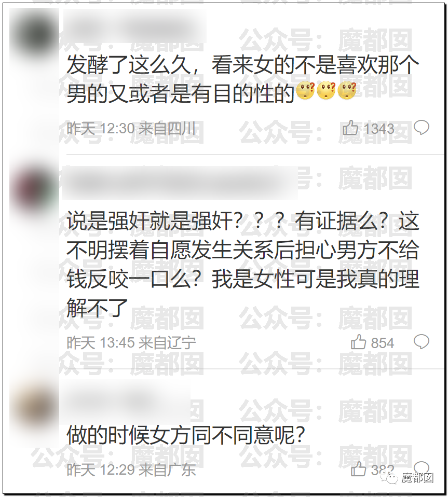448x497 pixels.
Task: Select the comment starting with 发酵了这么久
Action: [243, 79]
